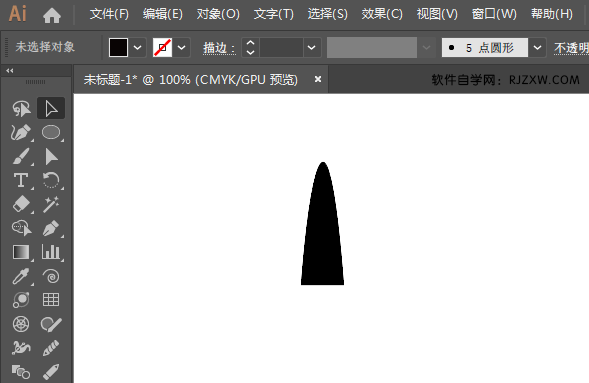589x383 pixels.
Task: Select the black Selection arrow tool
Action: coord(51,157)
